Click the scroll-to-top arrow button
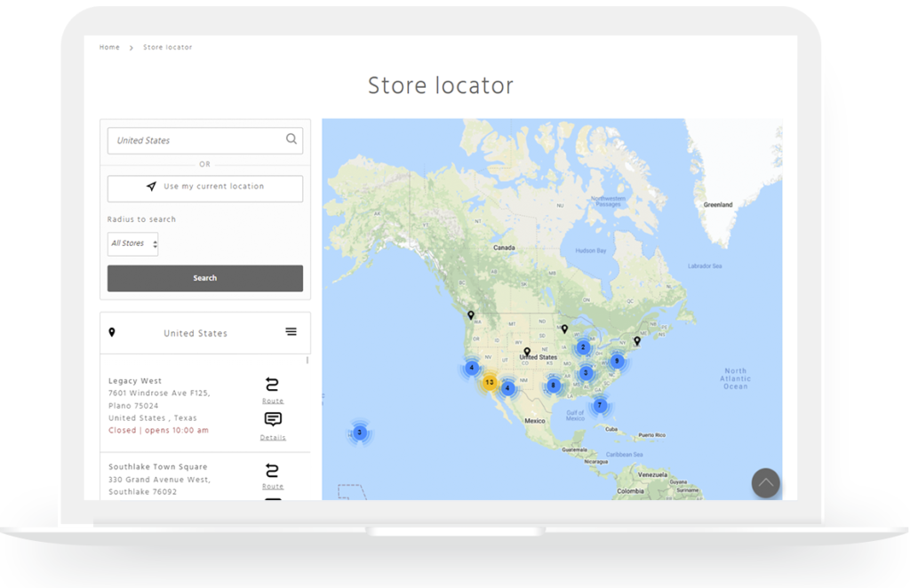Screen dimensions: 910x588 click(765, 482)
